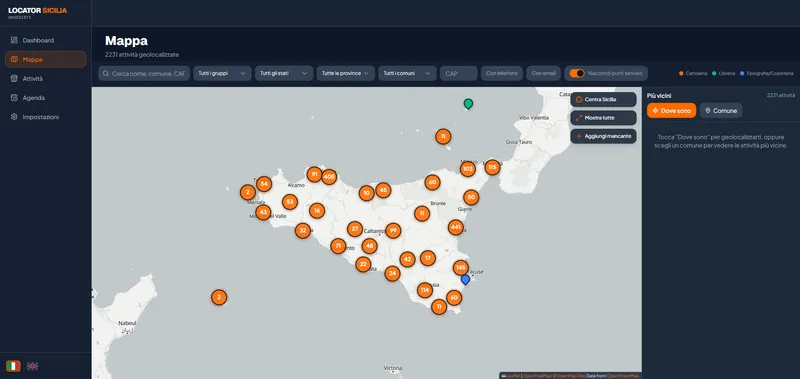Viewport: 800px width, 379px height.
Task: Click the search field for name or comune
Action: point(144,73)
